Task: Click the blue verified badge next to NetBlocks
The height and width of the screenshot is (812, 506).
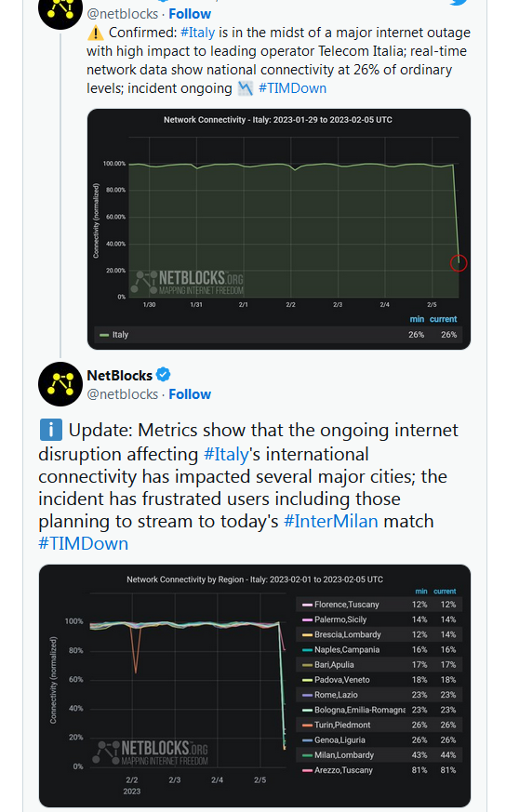Action: point(163,375)
